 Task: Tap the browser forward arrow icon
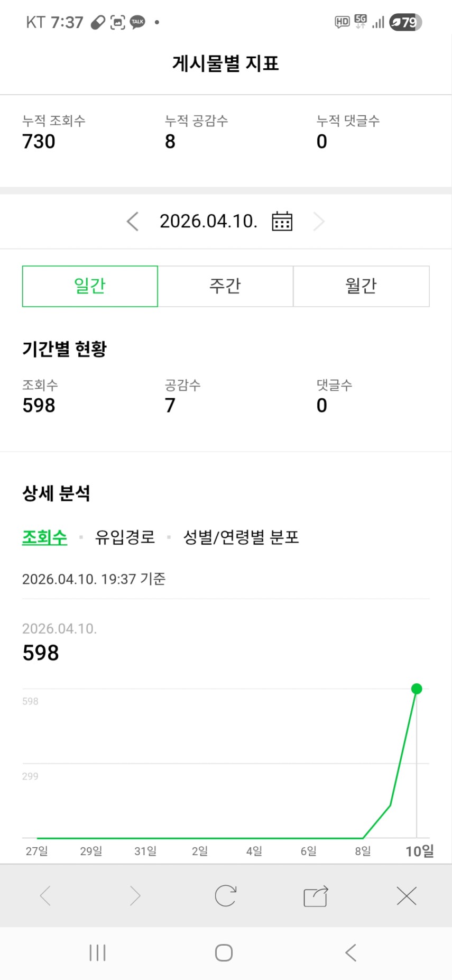135,896
